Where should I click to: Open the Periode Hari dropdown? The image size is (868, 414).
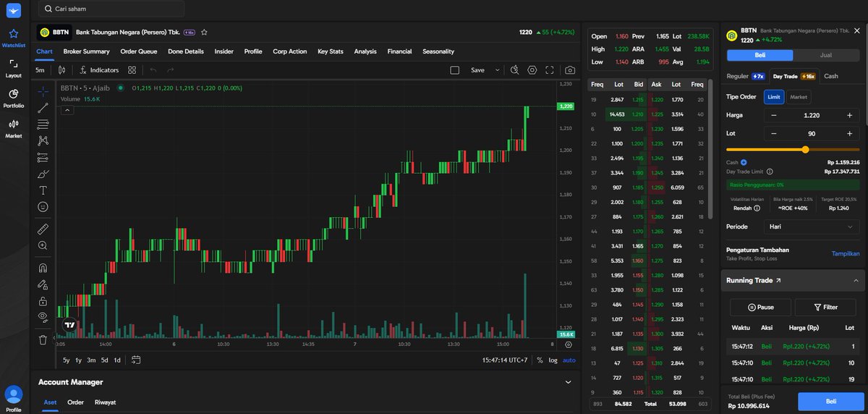811,227
